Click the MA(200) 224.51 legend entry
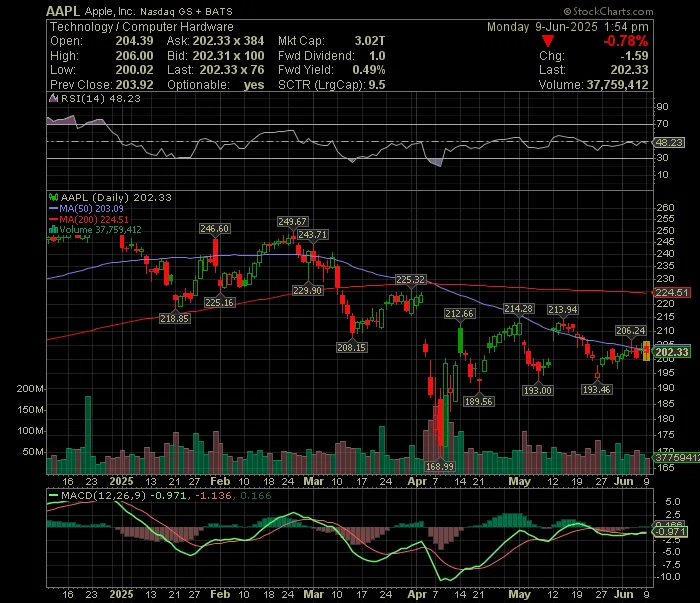Viewport: 700px width, 603px height. [88, 219]
